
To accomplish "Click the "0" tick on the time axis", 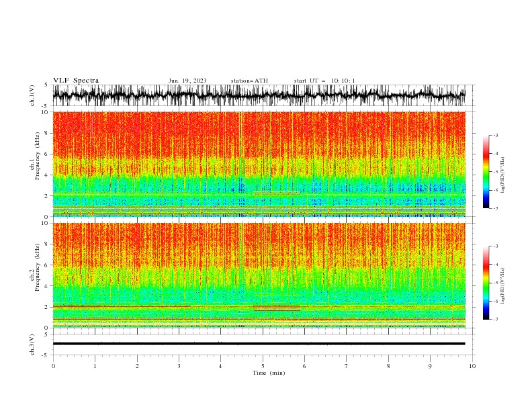I will 53,366.
